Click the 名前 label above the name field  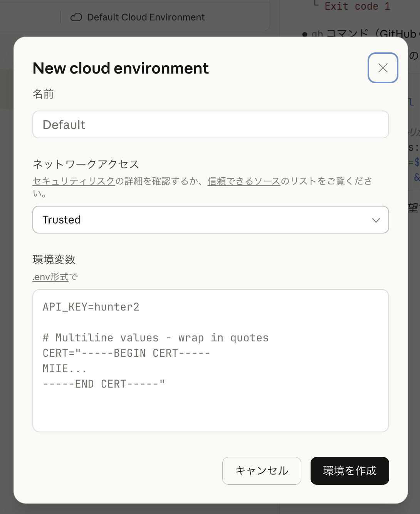43,94
